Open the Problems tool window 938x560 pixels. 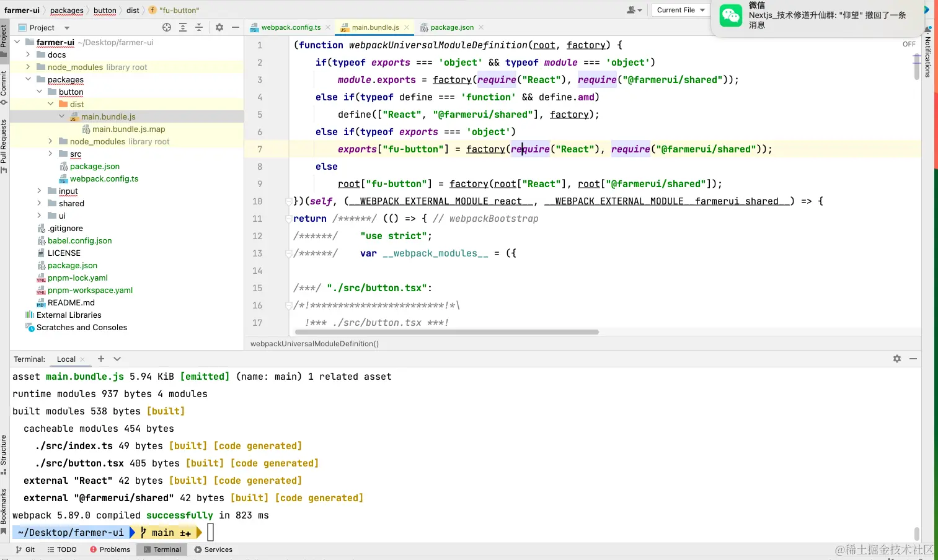click(x=110, y=549)
